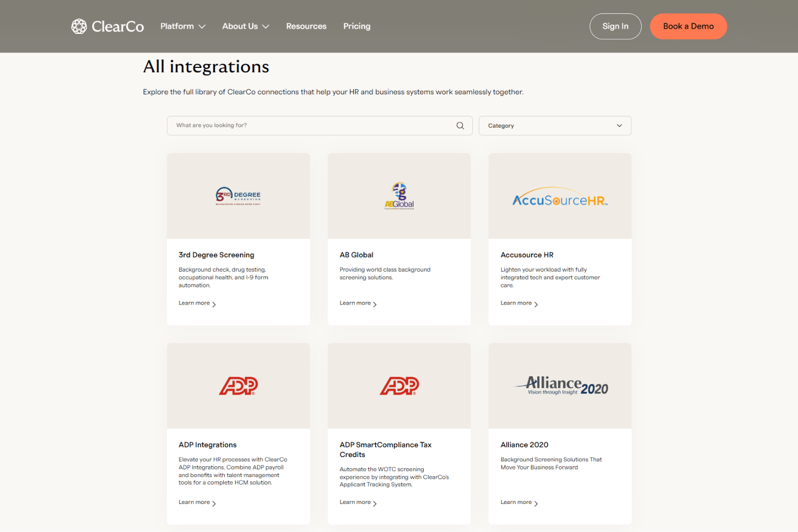Select the Alliance 2020 card title
This screenshot has height=532, width=798.
tap(524, 445)
